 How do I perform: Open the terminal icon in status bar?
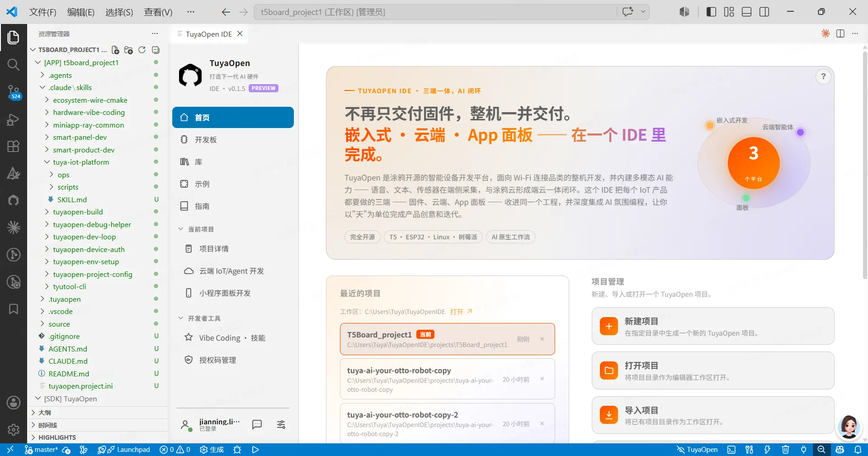pos(731,450)
